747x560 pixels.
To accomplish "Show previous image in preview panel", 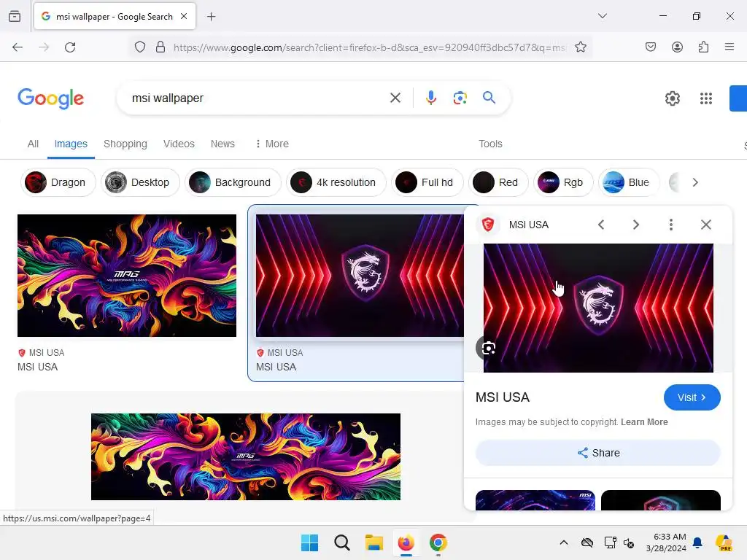I will [x=601, y=225].
